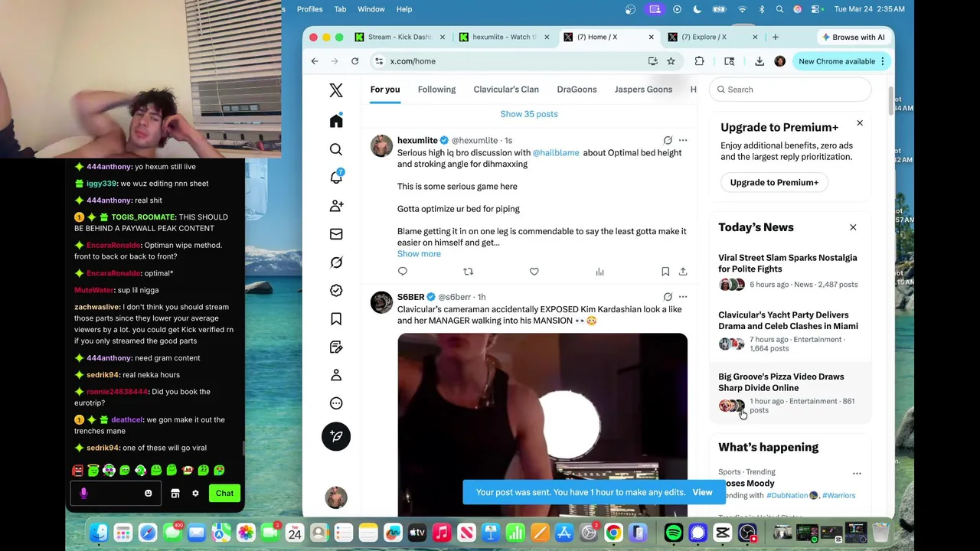980x551 pixels.
Task: Open Chrome extensions puzzle icon
Action: click(699, 61)
